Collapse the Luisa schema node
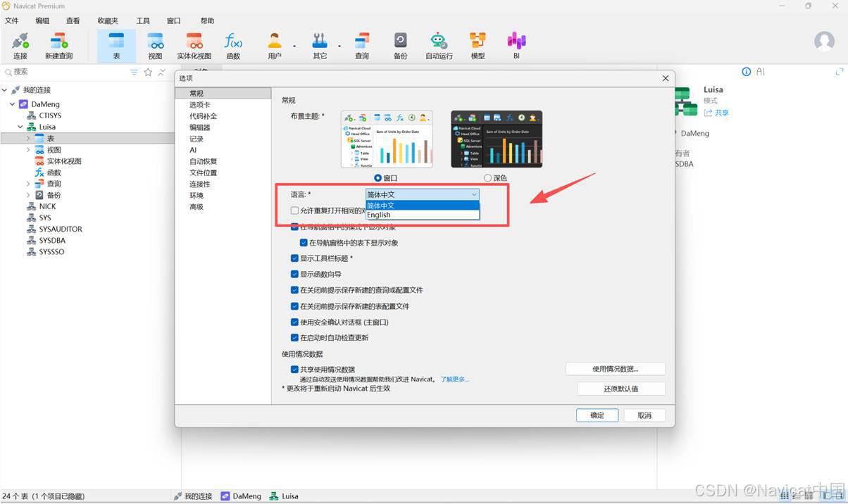Image resolution: width=848 pixels, height=504 pixels. tap(20, 127)
